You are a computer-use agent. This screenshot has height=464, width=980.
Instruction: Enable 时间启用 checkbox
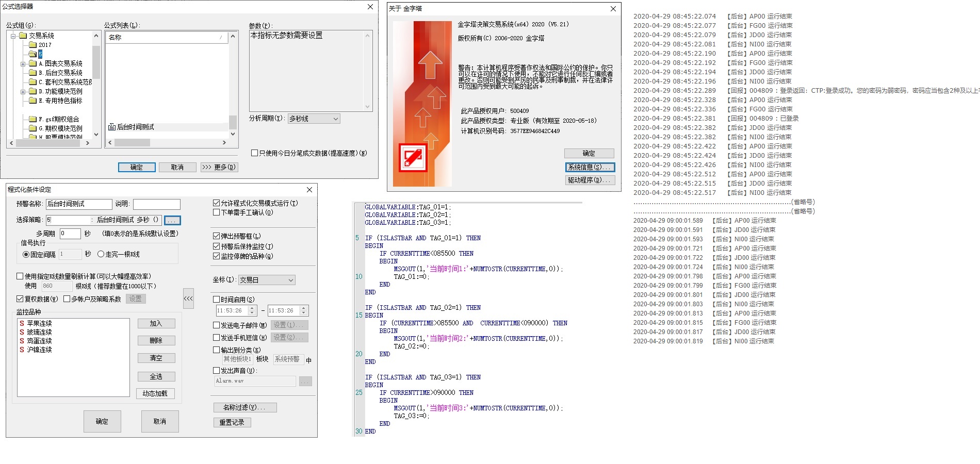click(x=217, y=300)
